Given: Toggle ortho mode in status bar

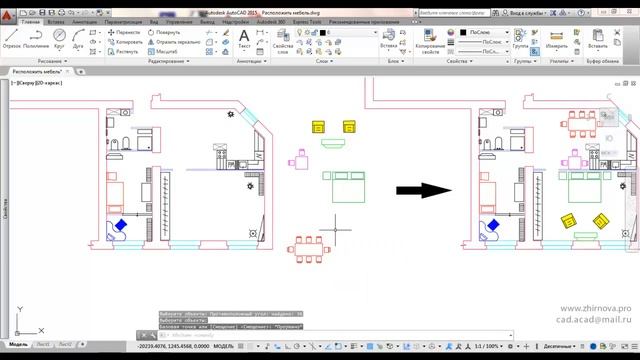Looking at the screenshot, I should click(x=288, y=346).
